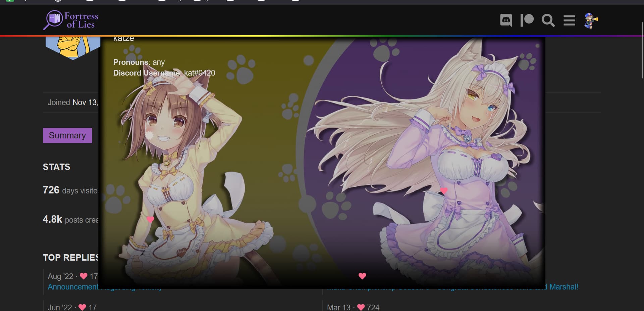The width and height of the screenshot is (644, 311).
Task: Click the Aug '22 reply date
Action: 60,276
